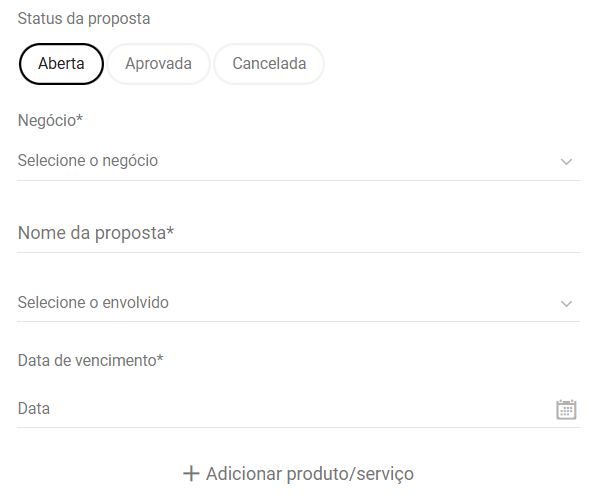607x499 pixels.
Task: Open the calendar date picker icon
Action: tap(566, 409)
